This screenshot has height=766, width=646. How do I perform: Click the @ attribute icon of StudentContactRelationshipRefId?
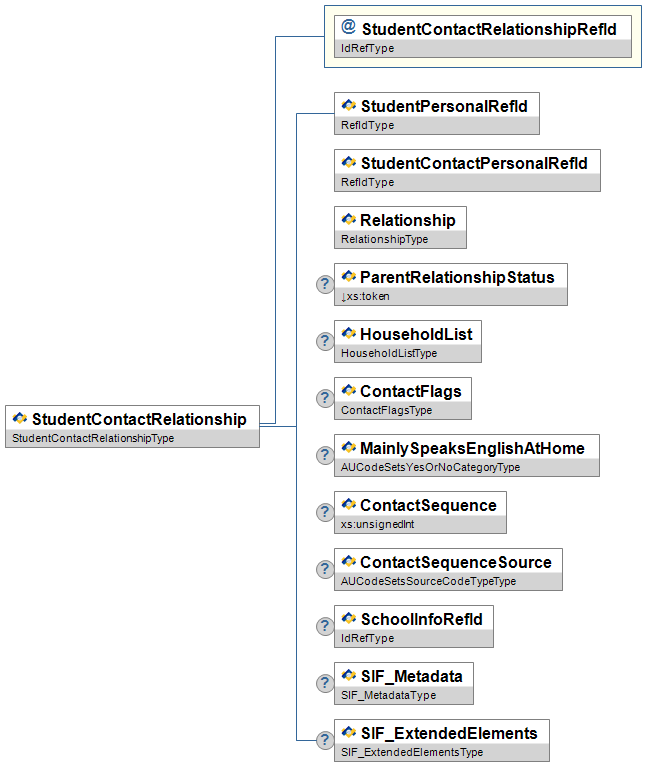[x=348, y=28]
